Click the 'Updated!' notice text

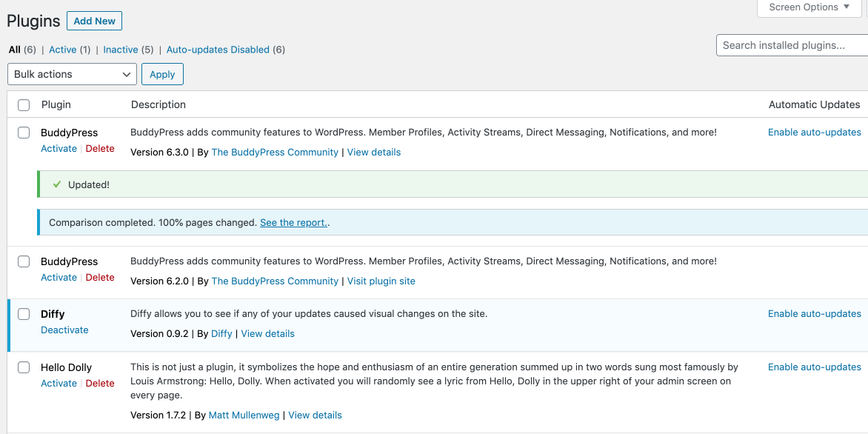coord(89,185)
